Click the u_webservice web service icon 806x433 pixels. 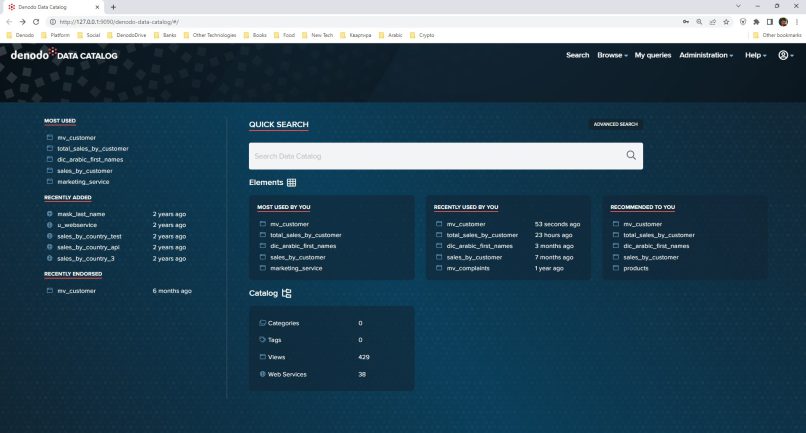[x=49, y=225]
